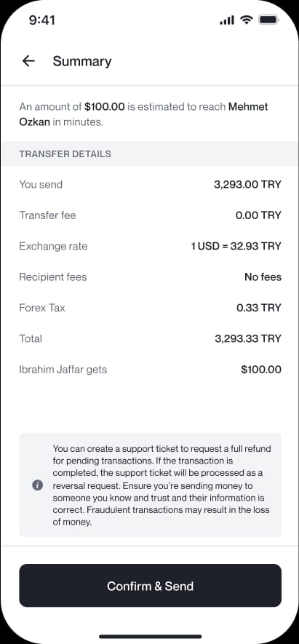Tap the Mehmet Ozkan recipient name
Viewport: 299px width, 644px height.
(x=144, y=114)
